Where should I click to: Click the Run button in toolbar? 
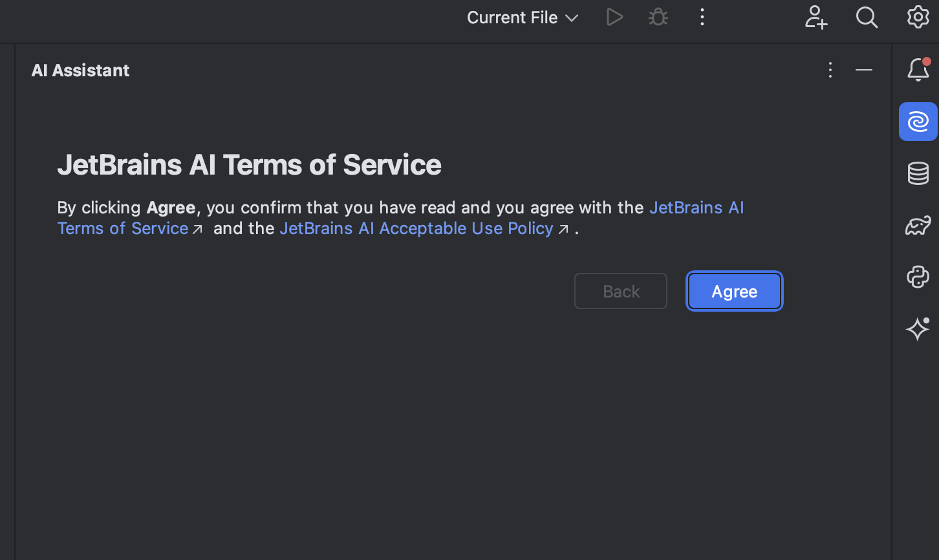[x=614, y=17]
